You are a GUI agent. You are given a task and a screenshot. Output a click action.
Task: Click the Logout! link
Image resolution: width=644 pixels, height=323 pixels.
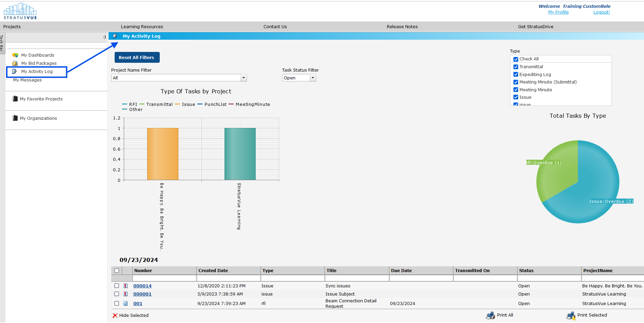[602, 12]
